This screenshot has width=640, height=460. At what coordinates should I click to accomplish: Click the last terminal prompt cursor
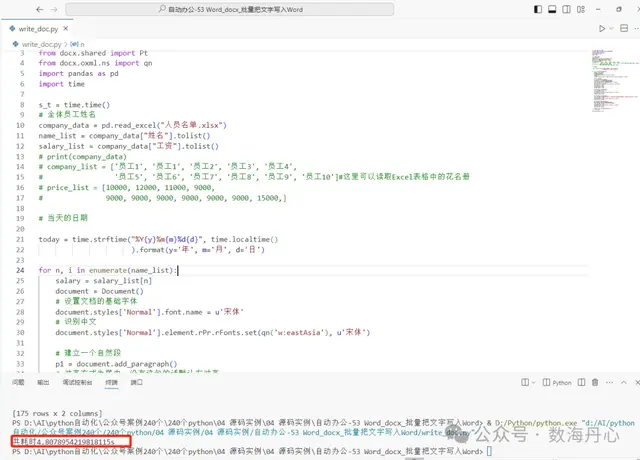coord(489,451)
